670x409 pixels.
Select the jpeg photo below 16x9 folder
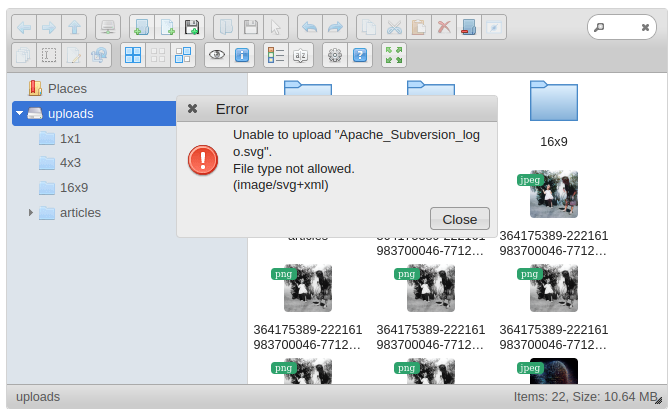tap(554, 194)
